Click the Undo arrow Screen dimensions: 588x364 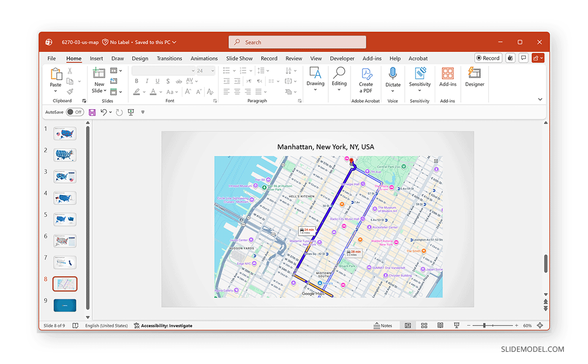103,112
